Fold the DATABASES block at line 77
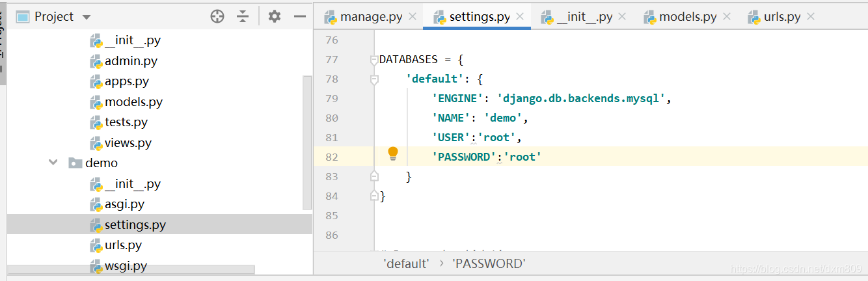 pos(374,60)
